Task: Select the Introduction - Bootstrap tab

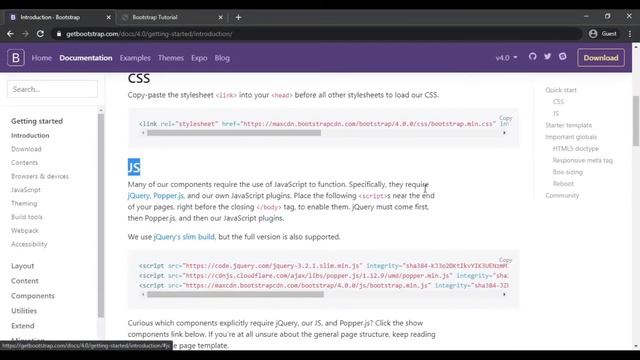Action: [60, 17]
